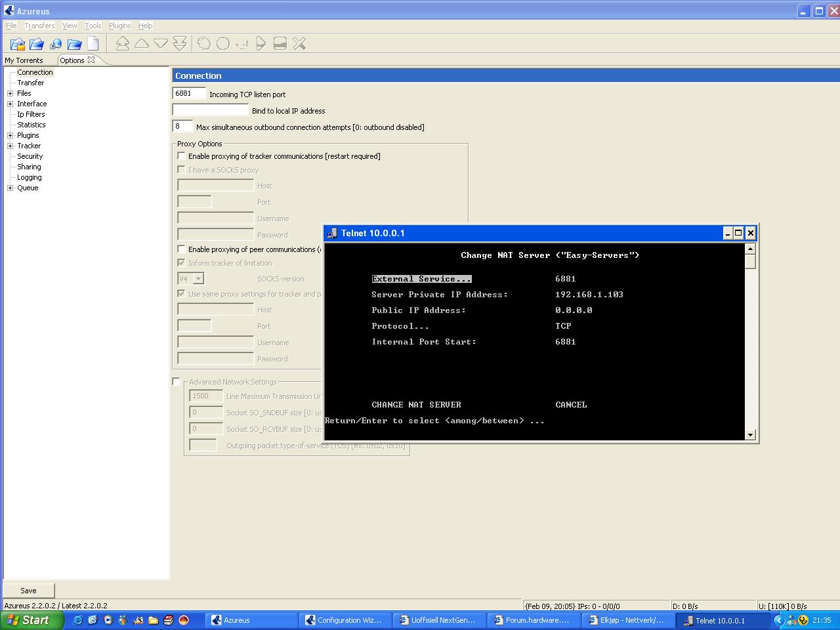Click the Save button
This screenshot has height=630, width=840.
coord(28,591)
